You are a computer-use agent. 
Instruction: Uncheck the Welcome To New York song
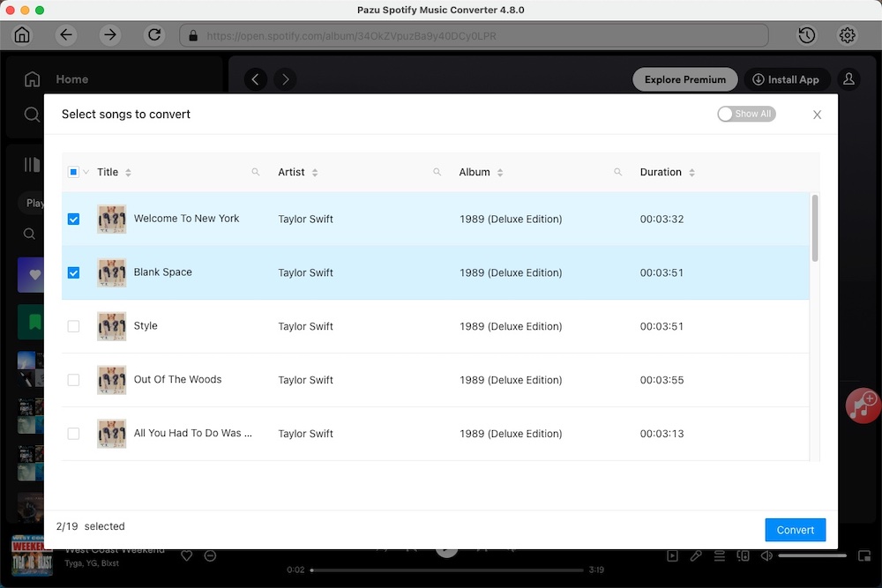[x=73, y=219]
